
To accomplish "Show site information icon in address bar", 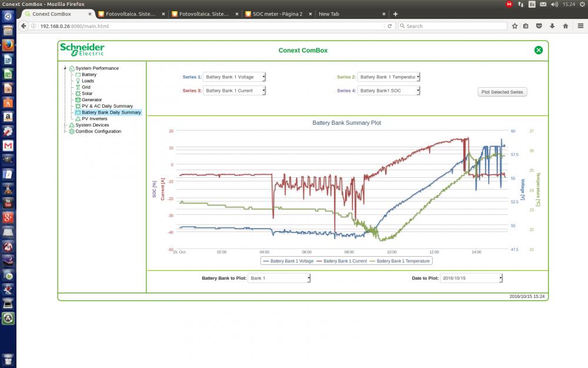I will pyautogui.click(x=34, y=26).
